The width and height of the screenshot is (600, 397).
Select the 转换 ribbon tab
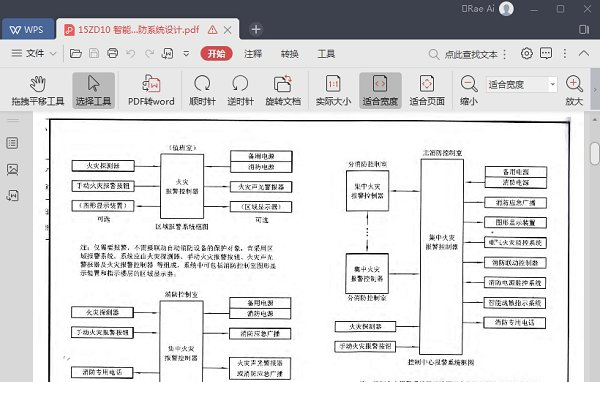pyautogui.click(x=290, y=54)
